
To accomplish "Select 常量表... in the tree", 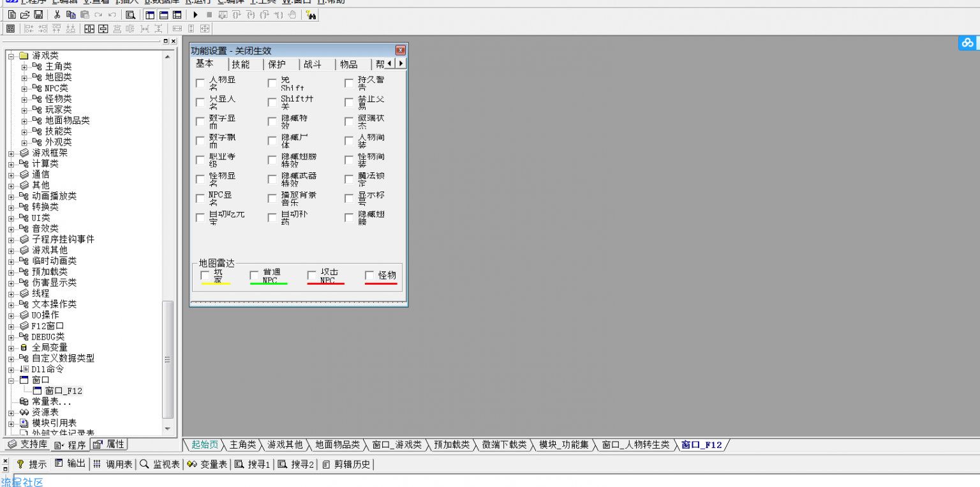I will point(52,402).
